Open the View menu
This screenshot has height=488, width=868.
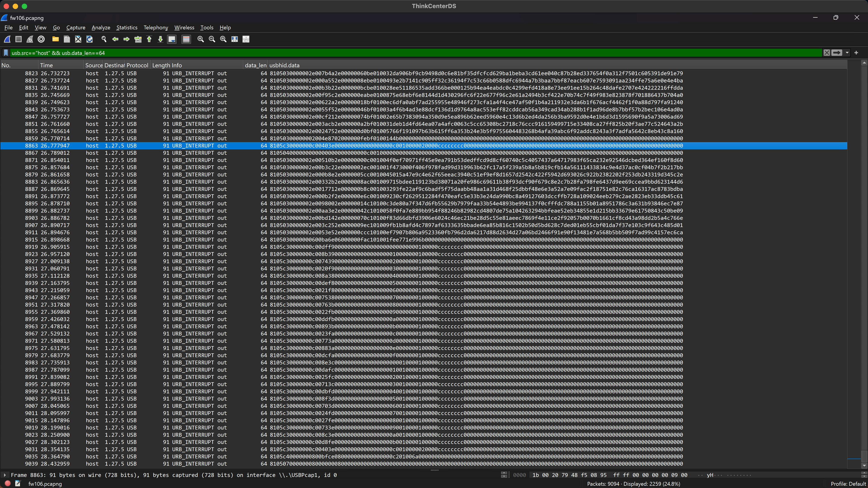coord(40,28)
